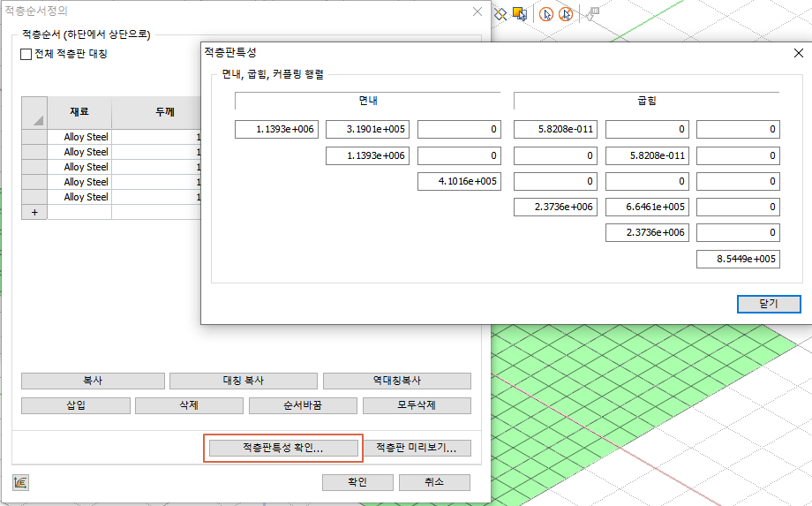This screenshot has width=812, height=506.
Task: Click the table select-all corner cell
Action: 34,112
